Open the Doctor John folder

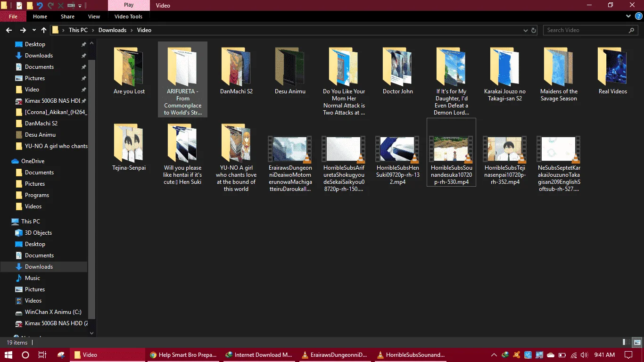tap(398, 71)
